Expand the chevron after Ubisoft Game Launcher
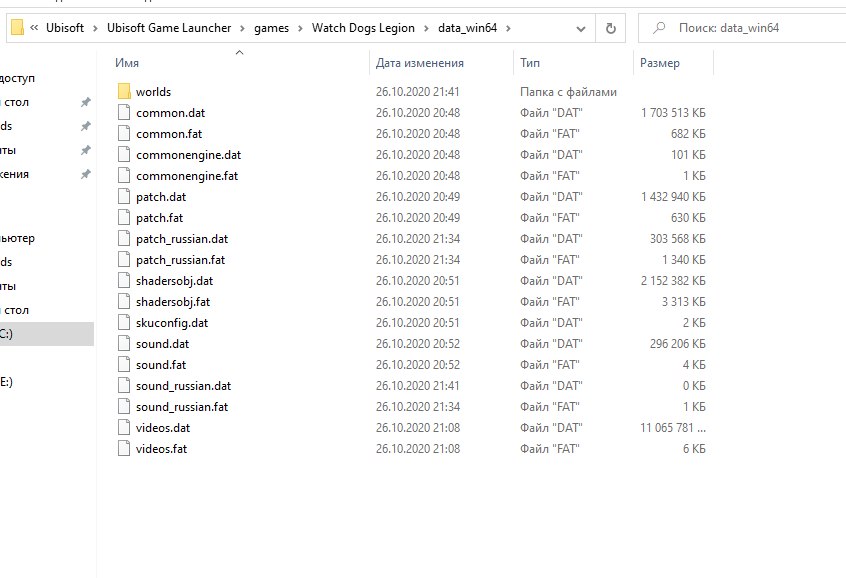This screenshot has height=578, width=846. tap(242, 29)
